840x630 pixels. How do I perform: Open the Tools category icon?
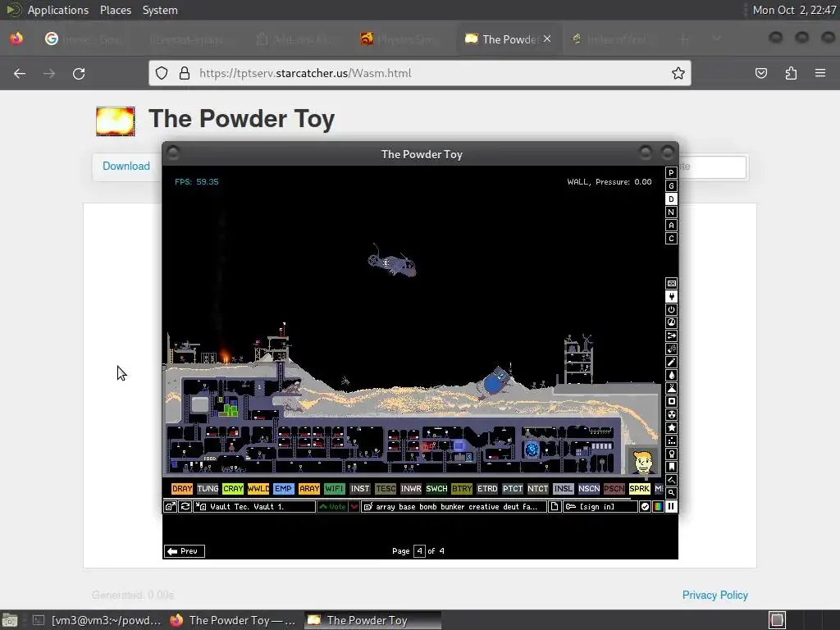click(671, 454)
